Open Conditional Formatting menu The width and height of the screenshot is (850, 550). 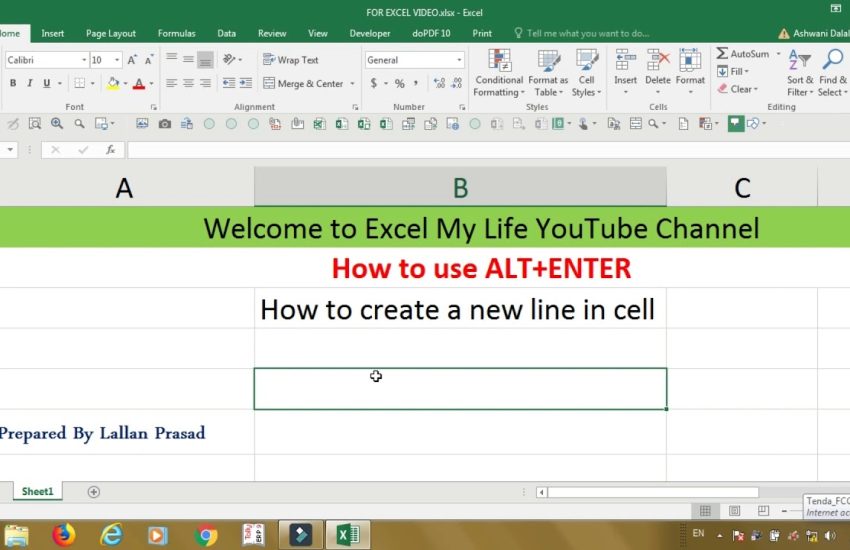[499, 73]
